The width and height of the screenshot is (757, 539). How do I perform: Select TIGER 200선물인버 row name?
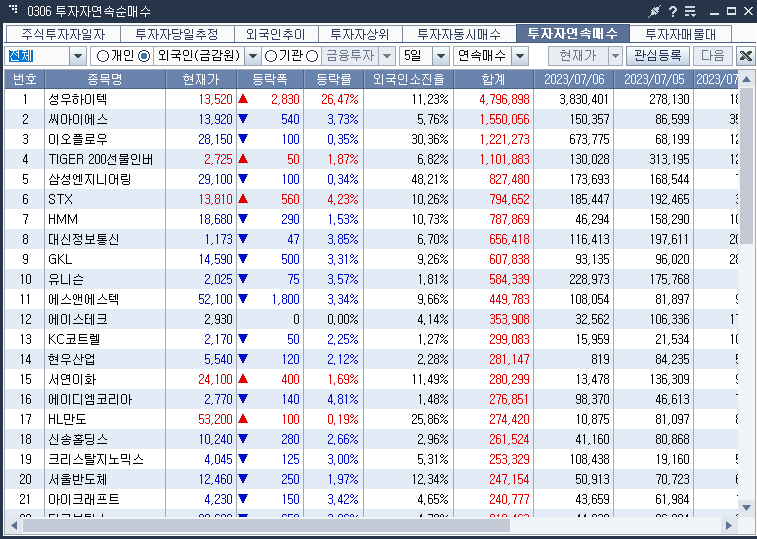(100, 159)
